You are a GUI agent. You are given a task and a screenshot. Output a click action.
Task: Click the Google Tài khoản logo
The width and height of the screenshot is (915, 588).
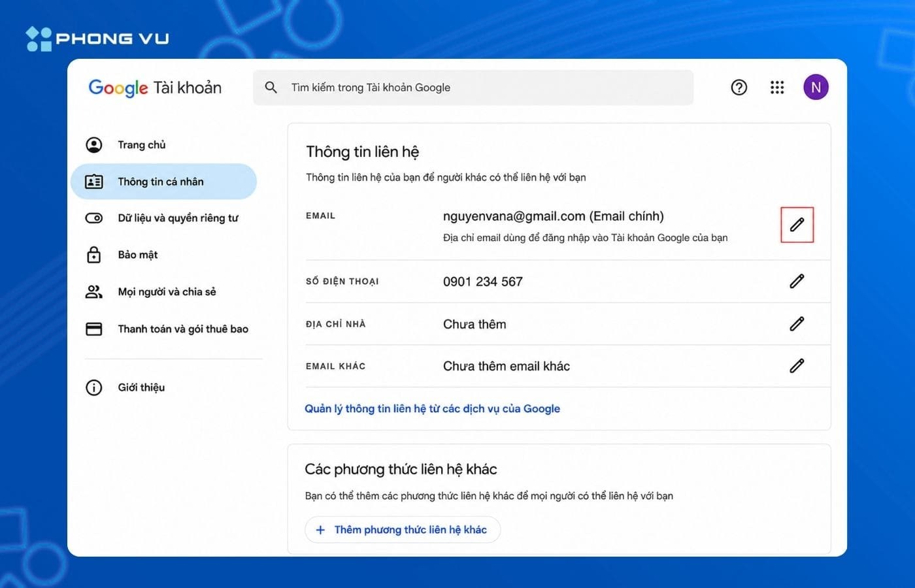(x=155, y=88)
